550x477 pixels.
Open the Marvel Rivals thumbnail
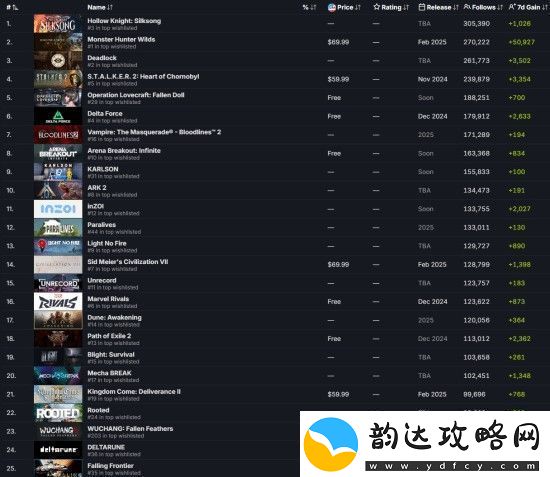tap(58, 302)
